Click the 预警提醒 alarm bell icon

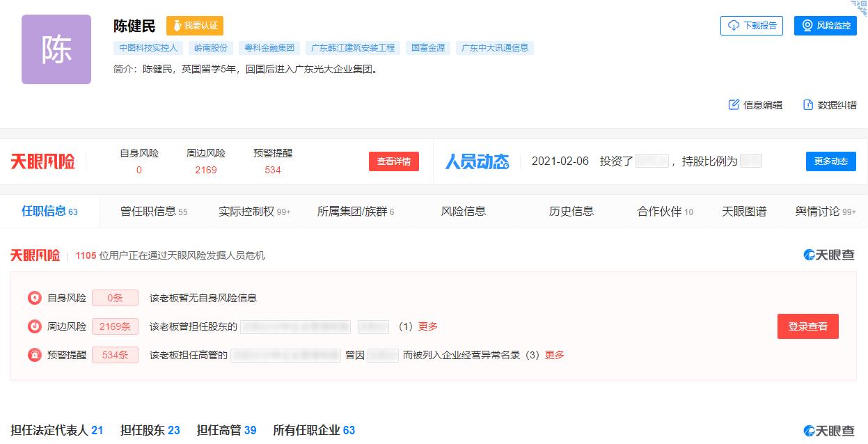[35, 355]
